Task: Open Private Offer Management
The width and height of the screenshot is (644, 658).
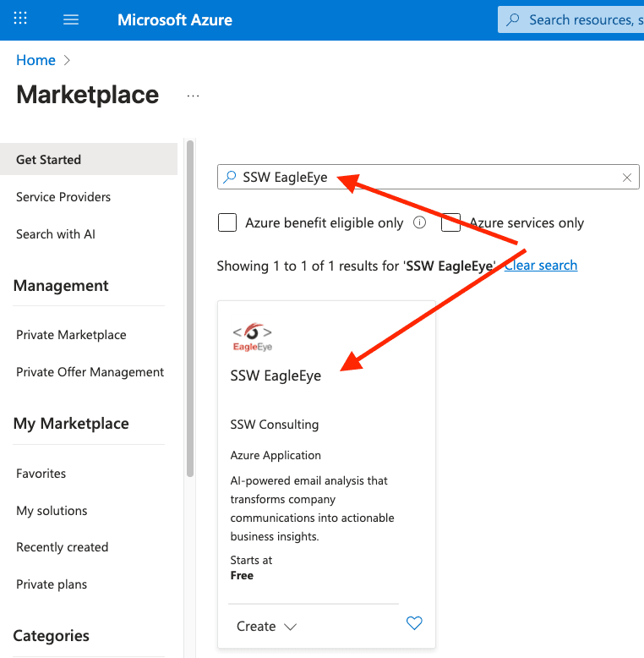Action: (90, 372)
